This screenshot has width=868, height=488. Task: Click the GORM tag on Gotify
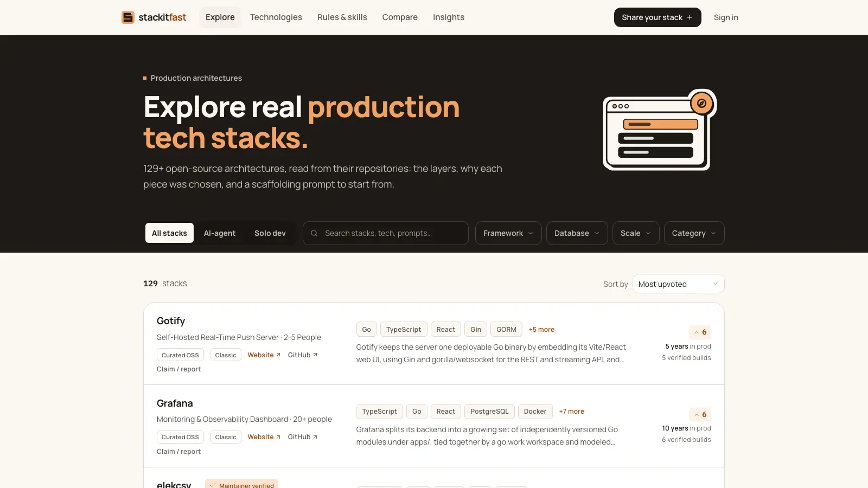tap(506, 330)
